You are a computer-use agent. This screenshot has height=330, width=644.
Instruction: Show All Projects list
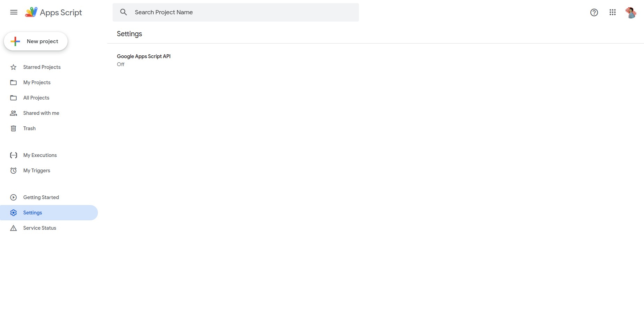49,98
